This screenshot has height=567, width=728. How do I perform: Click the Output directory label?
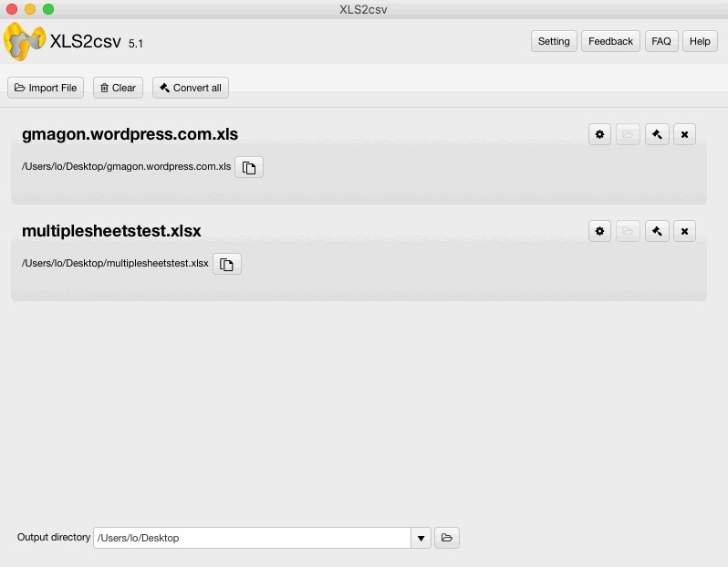pos(54,537)
